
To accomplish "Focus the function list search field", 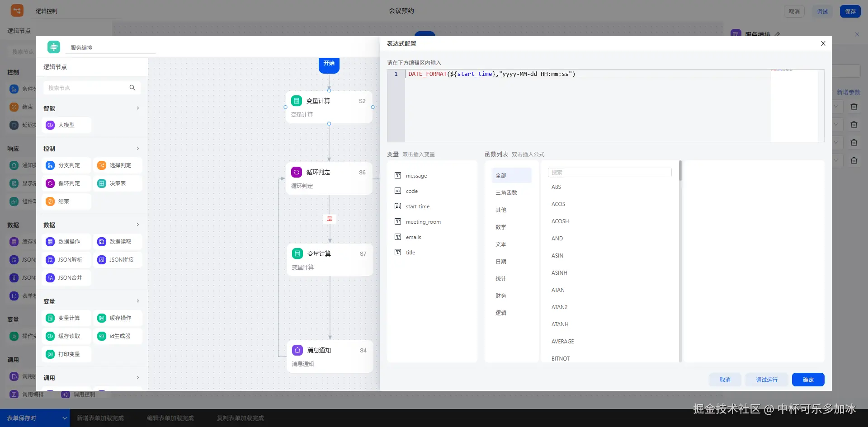I will [609, 173].
